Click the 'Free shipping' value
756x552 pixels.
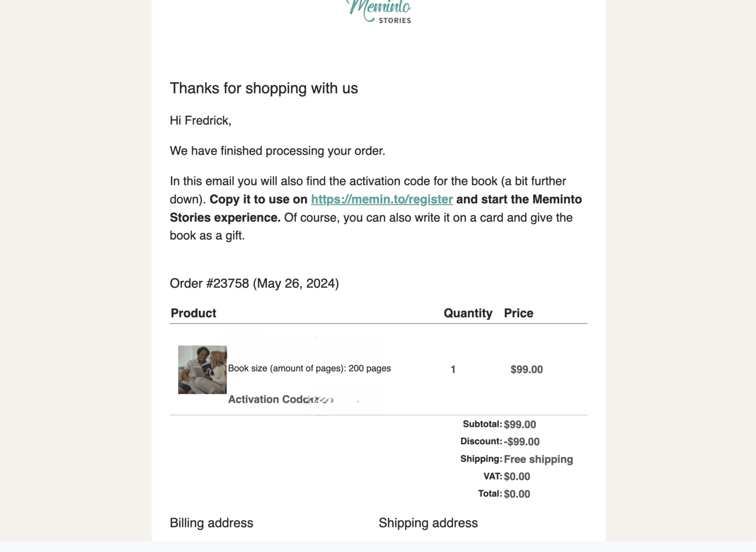click(x=538, y=459)
